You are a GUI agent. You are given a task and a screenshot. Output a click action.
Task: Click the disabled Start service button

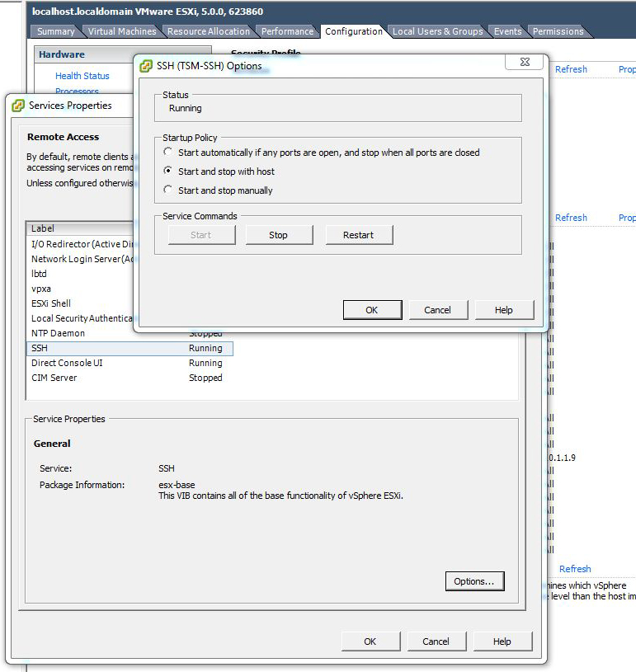click(x=201, y=235)
